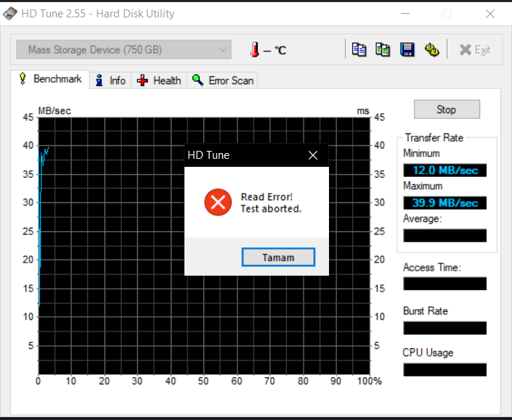Viewport: 512px width, 420px height.
Task: Open the Health tab
Action: point(159,81)
